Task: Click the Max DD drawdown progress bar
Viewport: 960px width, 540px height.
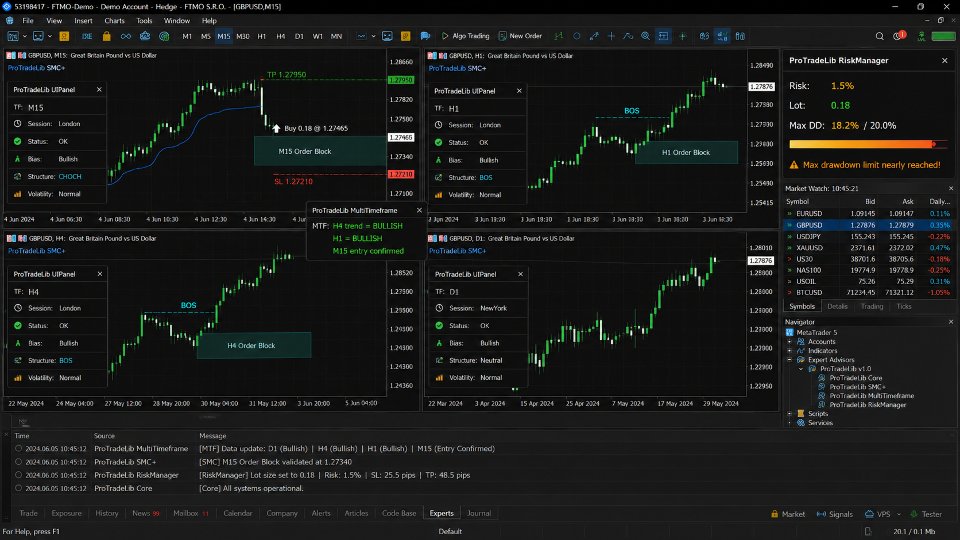Action: (x=868, y=144)
